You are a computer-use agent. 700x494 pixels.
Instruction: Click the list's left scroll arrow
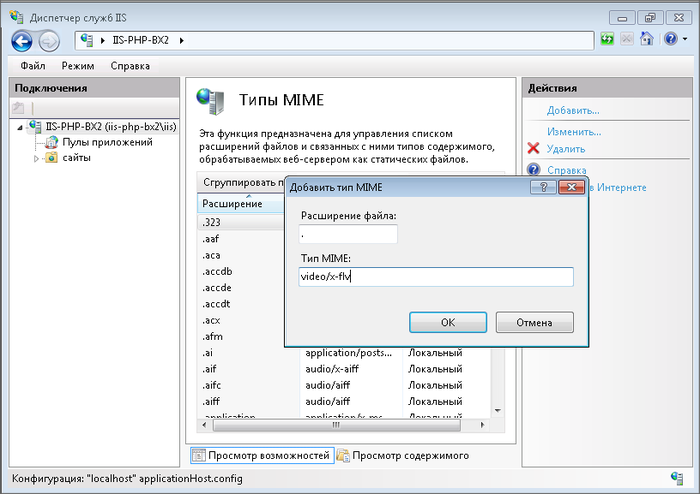[x=204, y=425]
